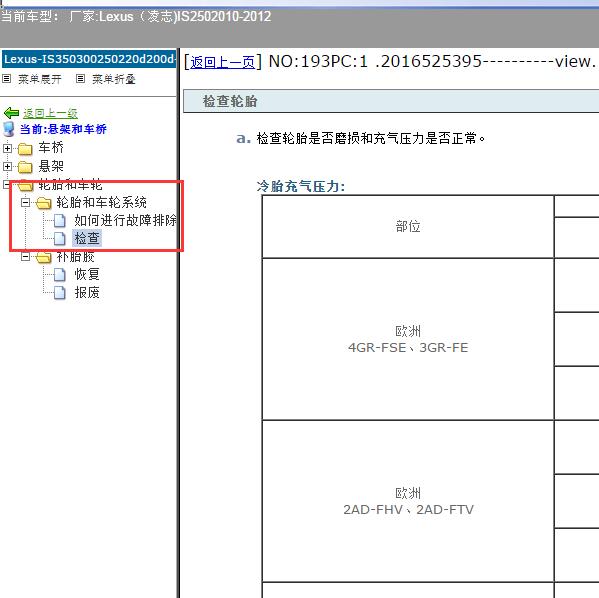Click the open folder icon for 轮胎和车轮系统
Viewport: 599px width, 598px height.
pyautogui.click(x=44, y=203)
